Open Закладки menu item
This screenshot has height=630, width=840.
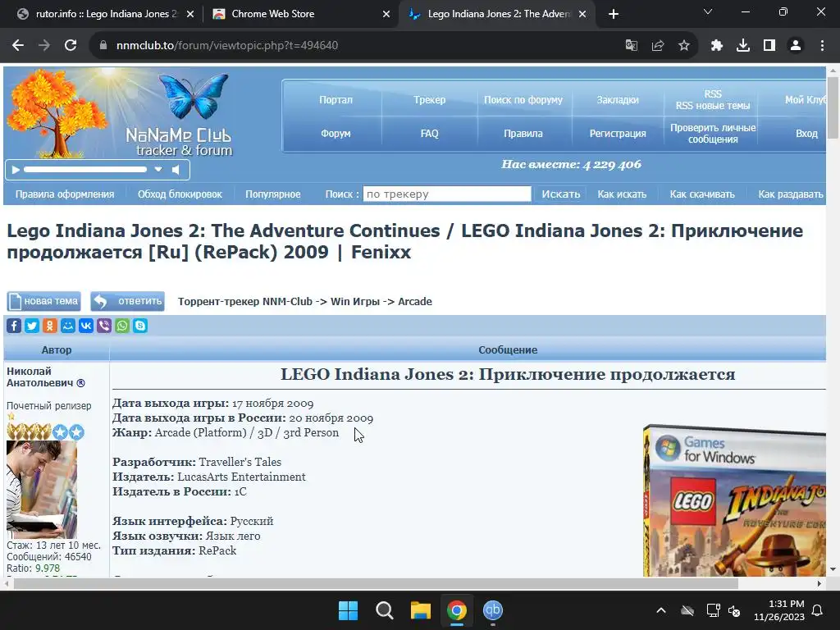618,99
